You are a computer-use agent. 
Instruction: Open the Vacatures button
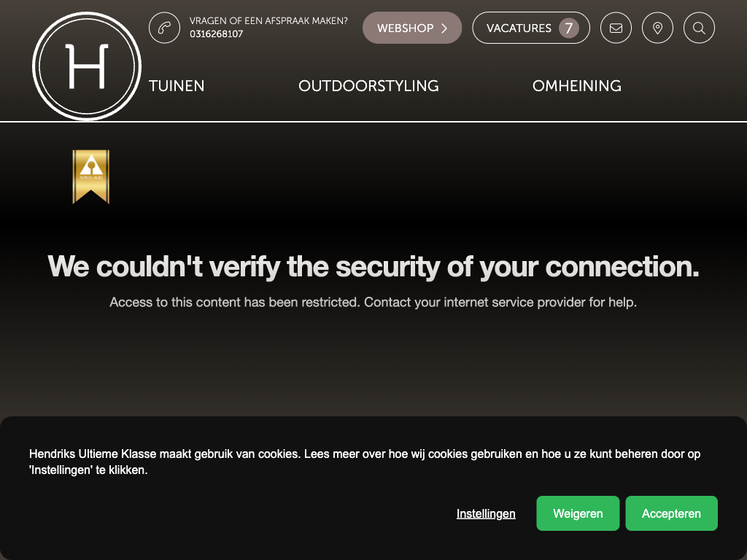(519, 28)
